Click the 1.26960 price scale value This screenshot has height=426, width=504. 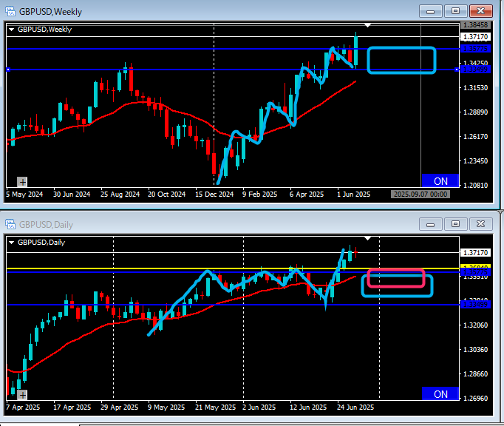(476, 399)
